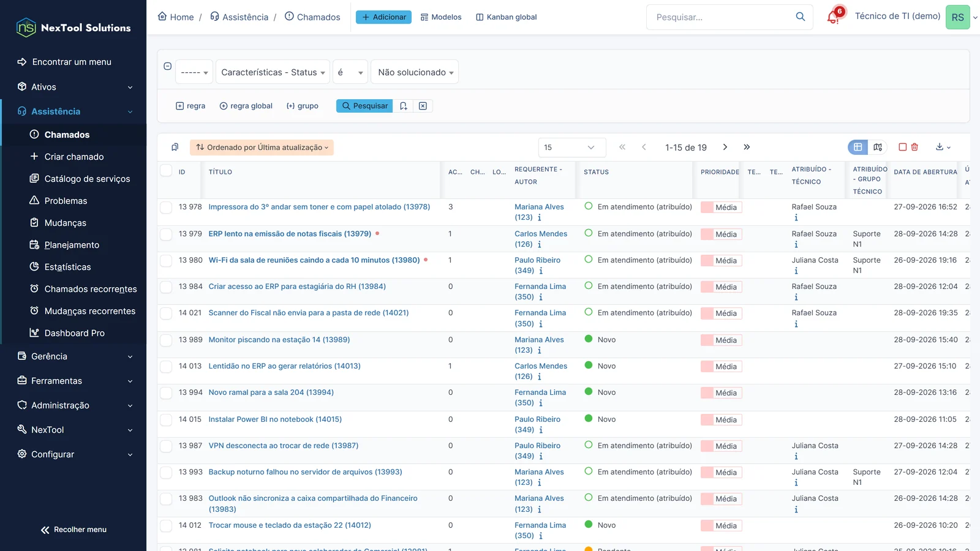
Task: Clear search criteria with X icon
Action: pos(423,106)
